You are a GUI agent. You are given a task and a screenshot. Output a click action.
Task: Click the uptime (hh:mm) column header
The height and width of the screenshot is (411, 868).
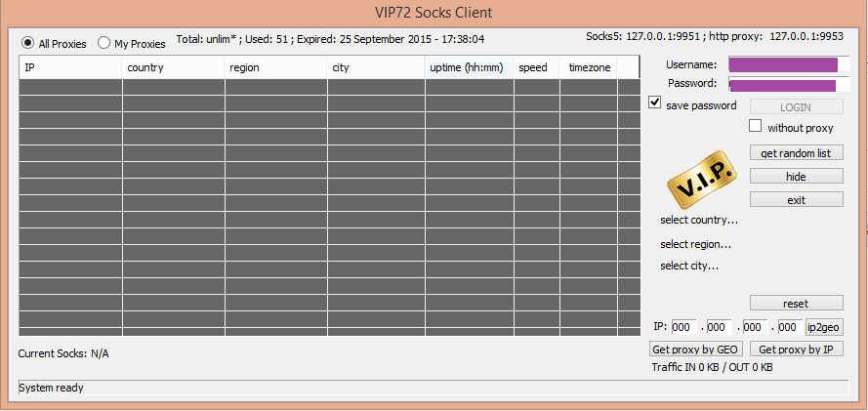pos(469,67)
